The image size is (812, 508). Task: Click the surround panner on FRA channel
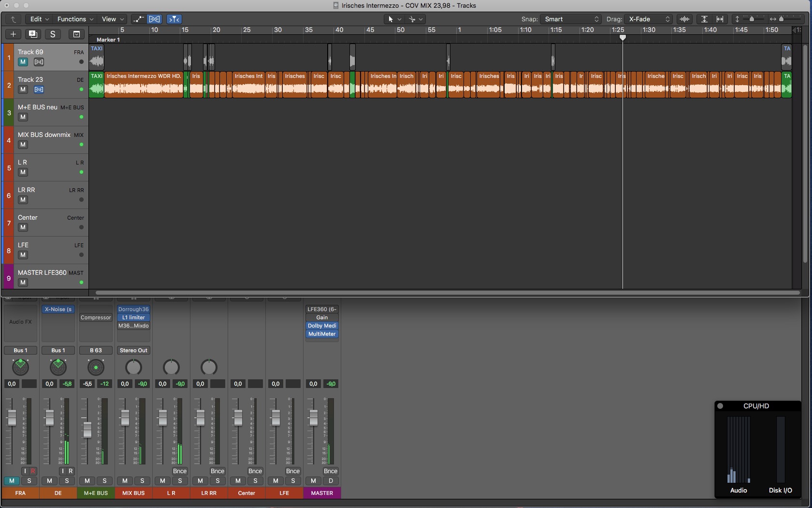[x=20, y=367]
